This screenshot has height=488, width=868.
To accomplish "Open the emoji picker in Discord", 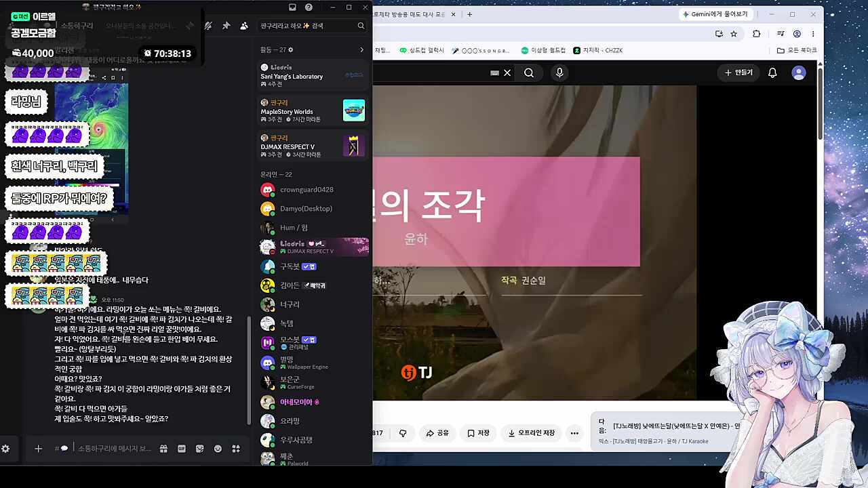I will tap(218, 449).
